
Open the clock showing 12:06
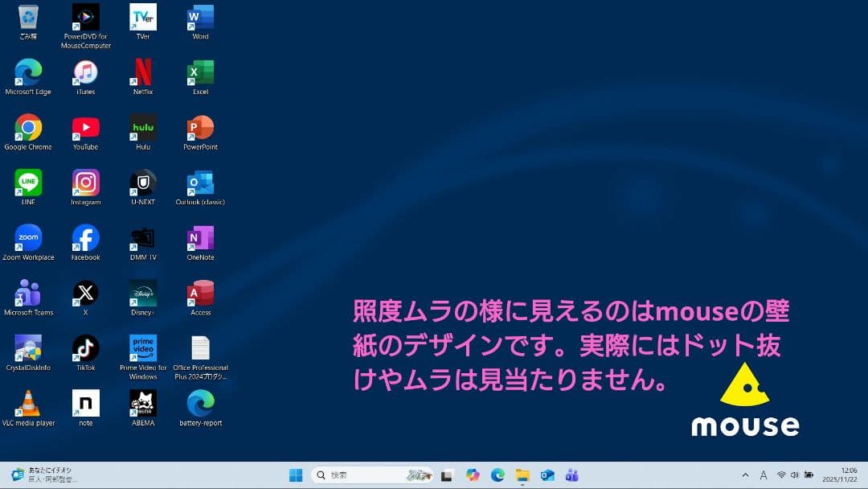840,475
